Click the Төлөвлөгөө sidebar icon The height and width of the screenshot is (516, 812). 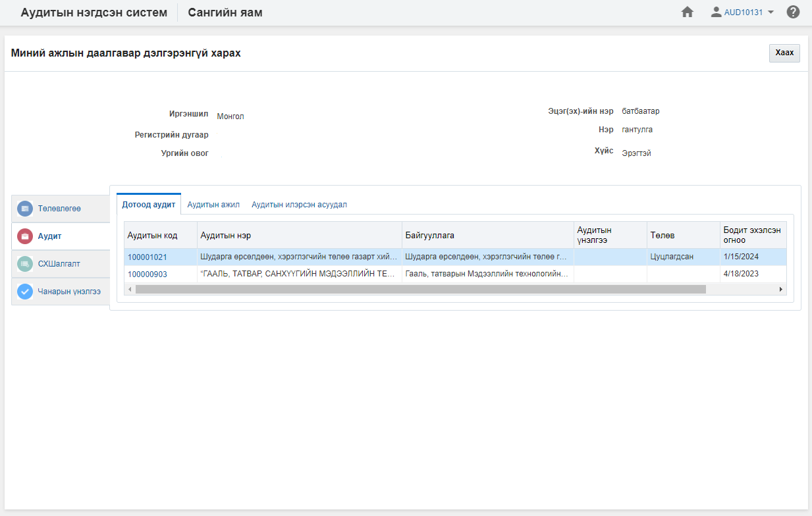tap(25, 209)
